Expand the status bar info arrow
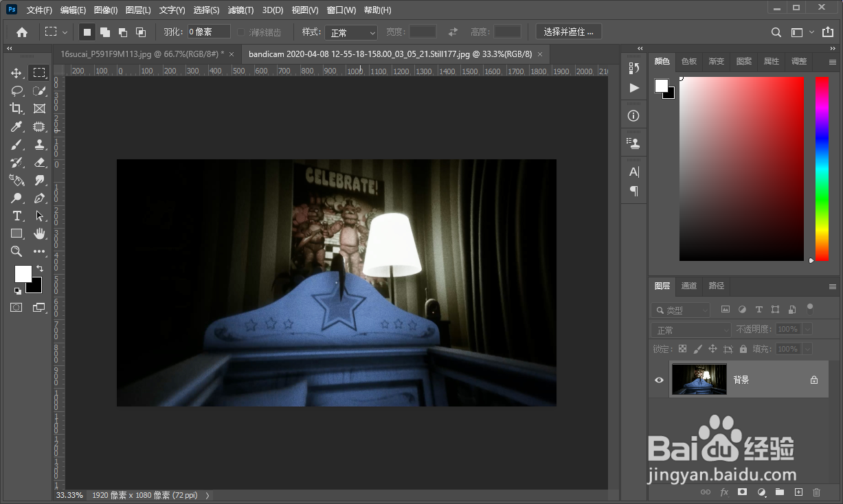Image resolution: width=843 pixels, height=504 pixels. point(207,495)
